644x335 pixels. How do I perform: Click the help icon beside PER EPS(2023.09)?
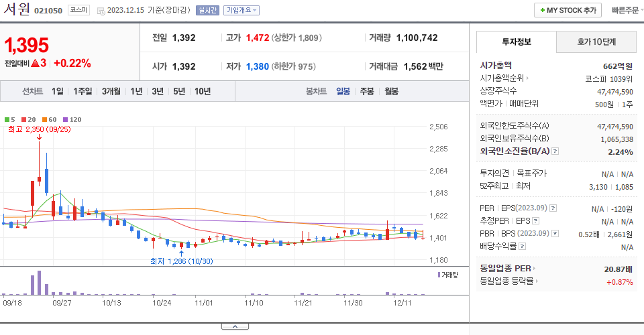[553, 208]
